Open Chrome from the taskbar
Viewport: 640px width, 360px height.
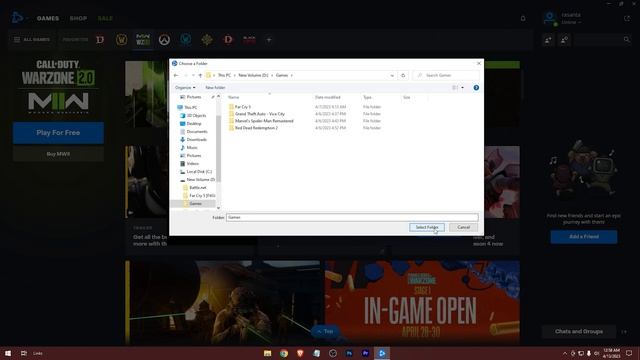pyautogui.click(x=284, y=353)
